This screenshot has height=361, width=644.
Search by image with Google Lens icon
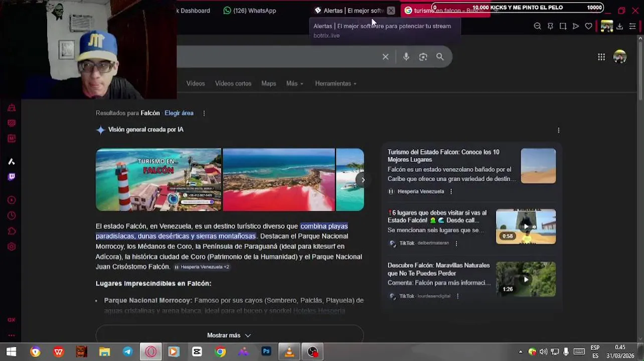(423, 57)
